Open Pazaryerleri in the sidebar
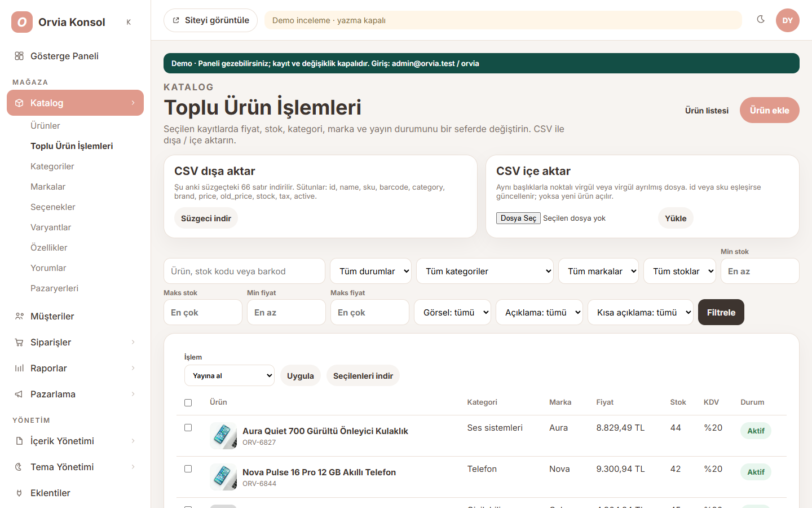 (54, 288)
